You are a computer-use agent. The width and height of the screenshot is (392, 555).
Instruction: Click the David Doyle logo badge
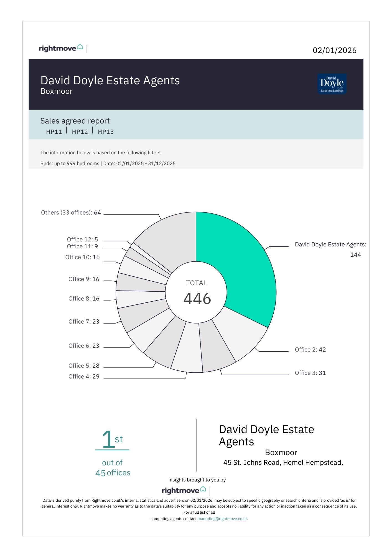[x=332, y=84]
